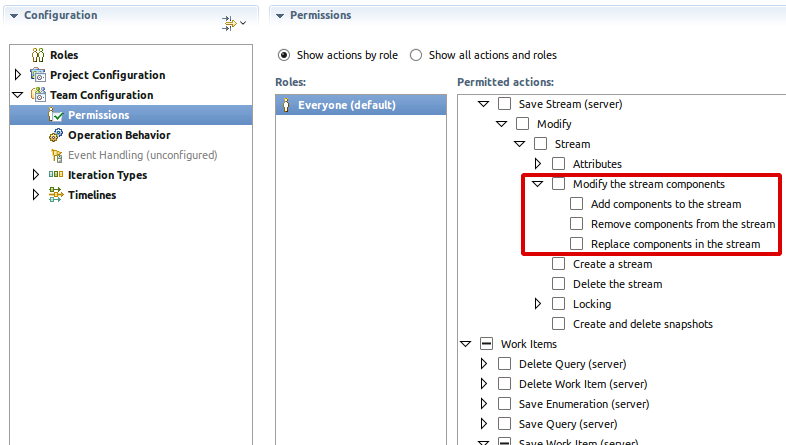Screen dimensions: 786x445
Task: Enable Add components to the stream
Action: [x=576, y=204]
